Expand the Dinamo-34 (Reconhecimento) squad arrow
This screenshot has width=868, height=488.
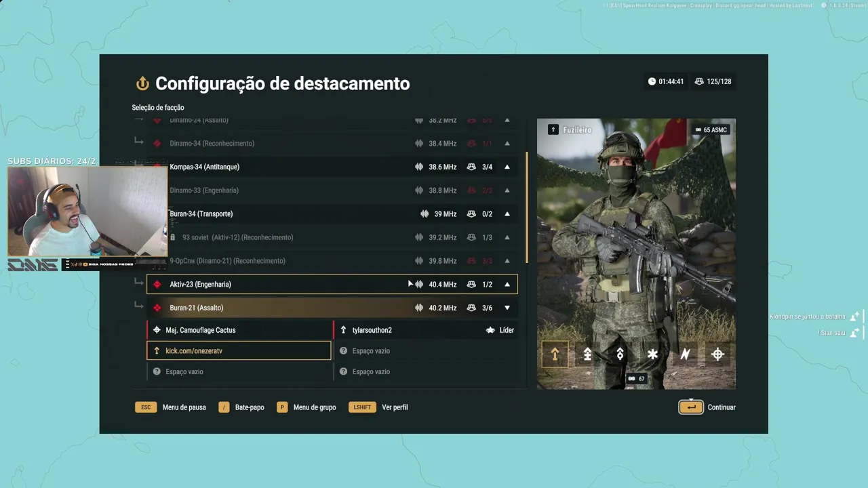[507, 144]
